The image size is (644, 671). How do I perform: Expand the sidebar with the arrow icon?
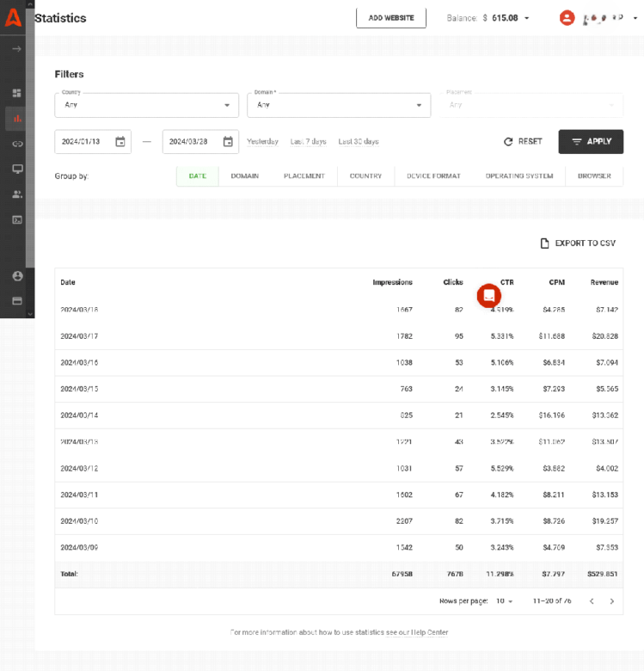pyautogui.click(x=16, y=49)
